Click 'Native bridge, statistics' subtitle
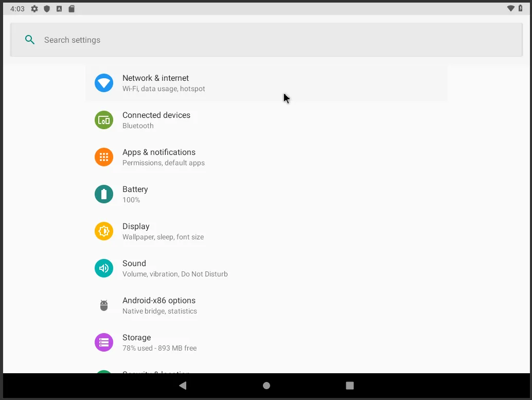The height and width of the screenshot is (400, 532). coord(159,311)
